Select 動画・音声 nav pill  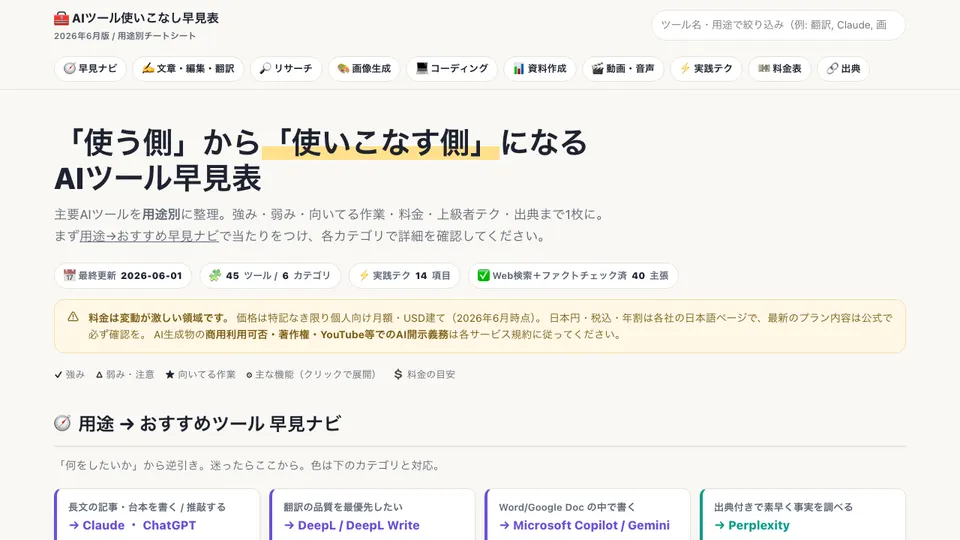[x=623, y=69]
